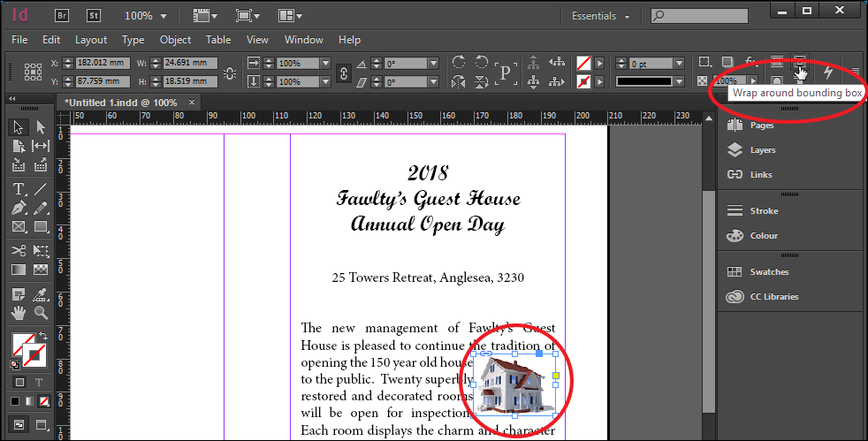Screen dimensions: 868x441
Task: Select the Content Collector tool
Action: pos(19,164)
